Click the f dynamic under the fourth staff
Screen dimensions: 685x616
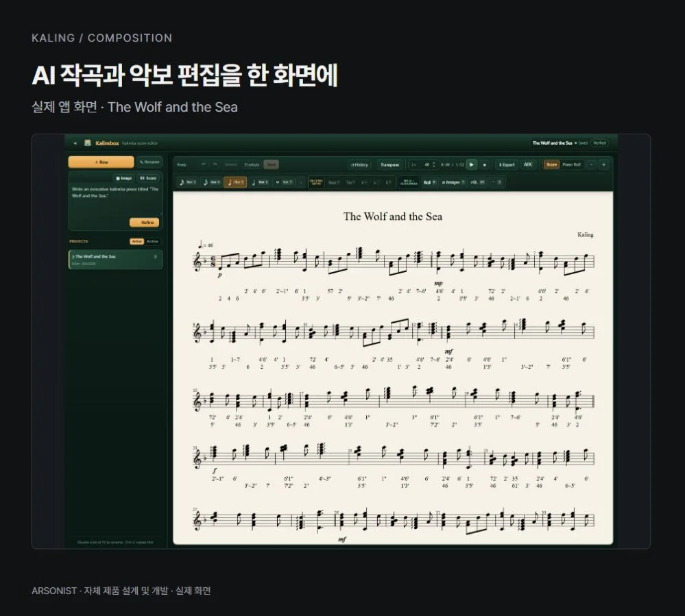click(x=215, y=471)
